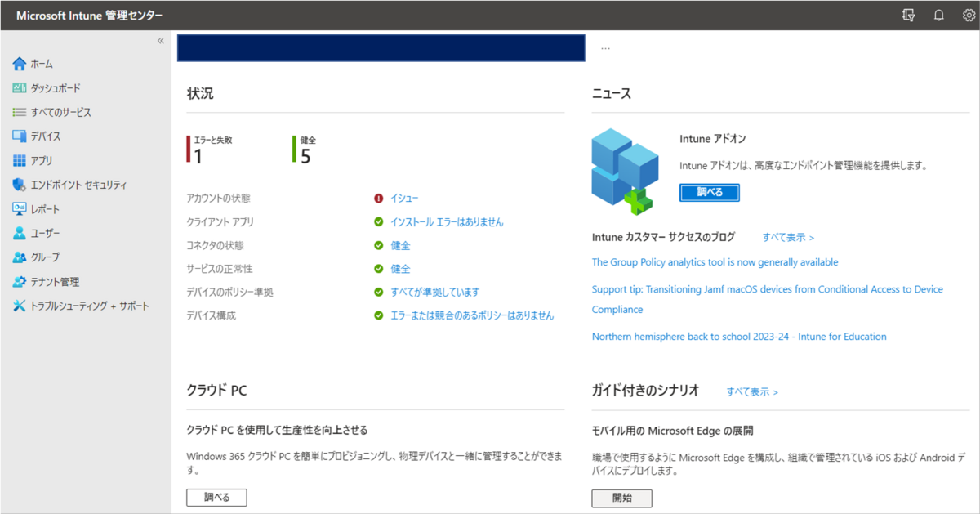980x514 pixels.
Task: Open the directory and subscription filter icon
Action: tap(909, 15)
